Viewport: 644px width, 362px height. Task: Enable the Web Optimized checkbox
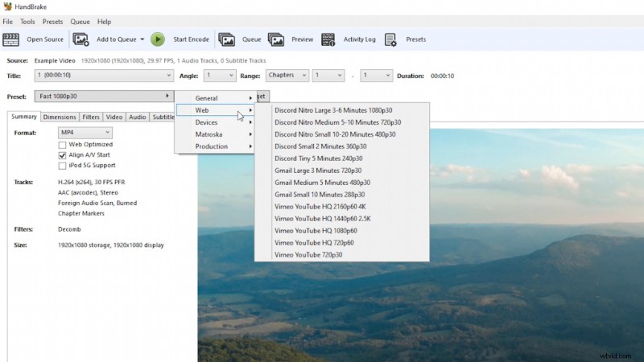62,145
